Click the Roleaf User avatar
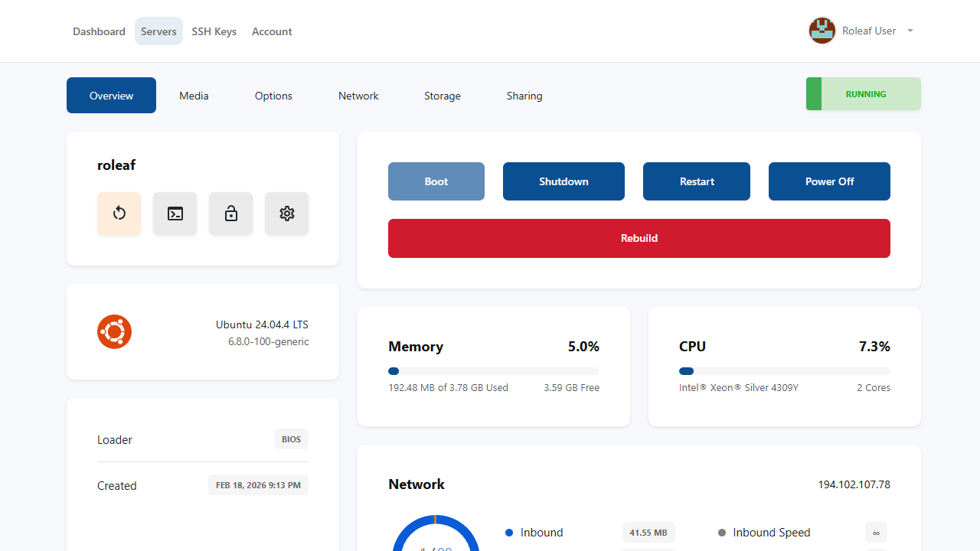The width and height of the screenshot is (980, 551). click(822, 31)
